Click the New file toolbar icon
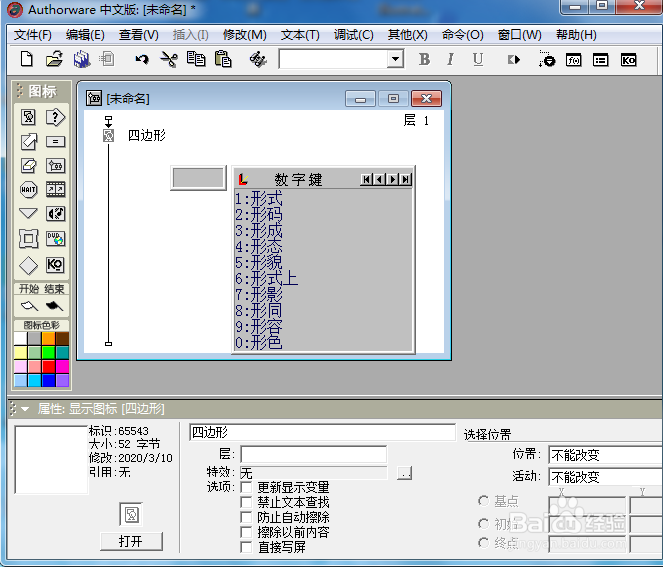Image resolution: width=663 pixels, height=567 pixels. (27, 59)
